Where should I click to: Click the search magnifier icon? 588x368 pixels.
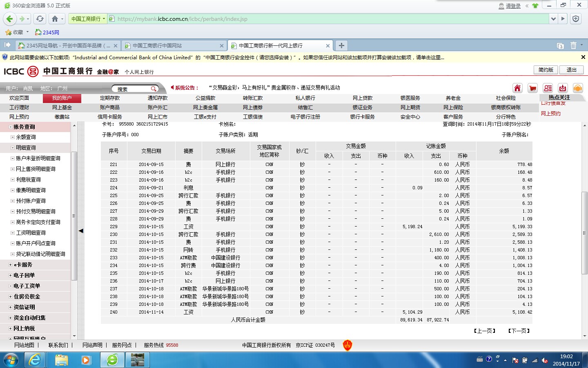click(x=154, y=89)
